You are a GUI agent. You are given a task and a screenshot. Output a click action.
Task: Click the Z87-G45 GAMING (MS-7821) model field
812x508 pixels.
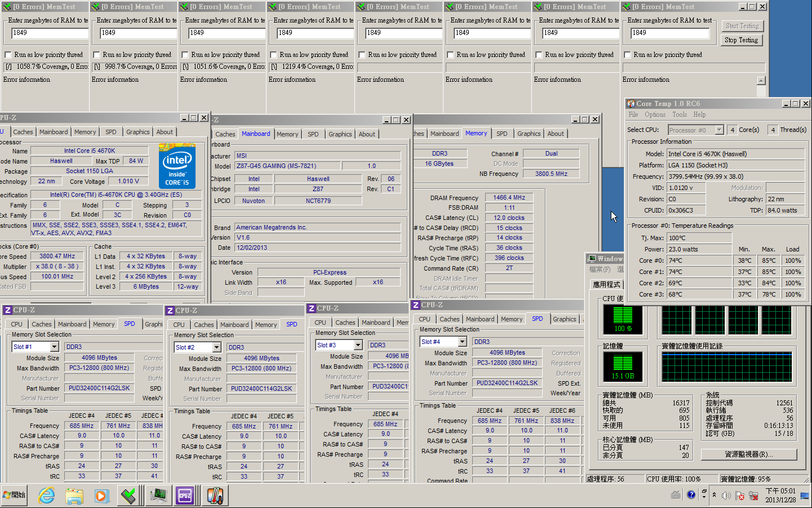pyautogui.click(x=287, y=166)
